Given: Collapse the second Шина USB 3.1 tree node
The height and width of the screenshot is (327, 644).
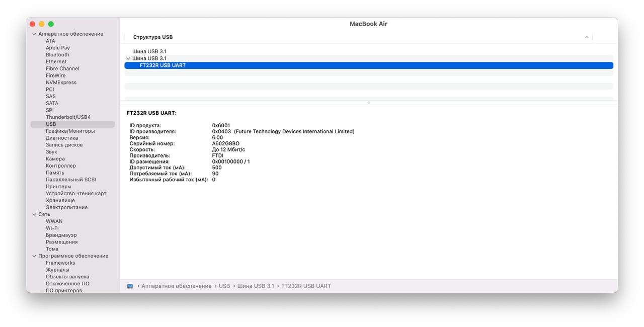Looking at the screenshot, I should (x=128, y=58).
